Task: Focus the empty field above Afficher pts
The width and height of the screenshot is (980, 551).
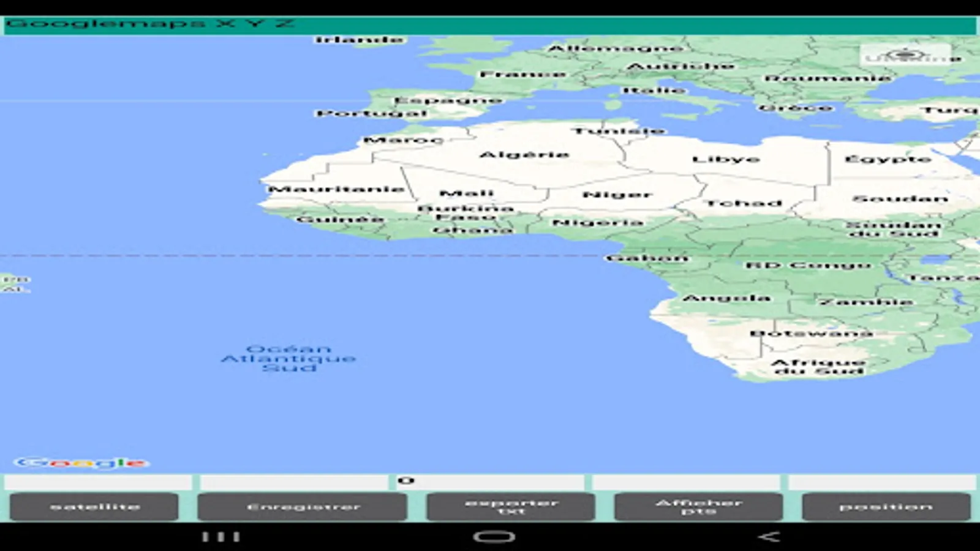Action: (686, 481)
